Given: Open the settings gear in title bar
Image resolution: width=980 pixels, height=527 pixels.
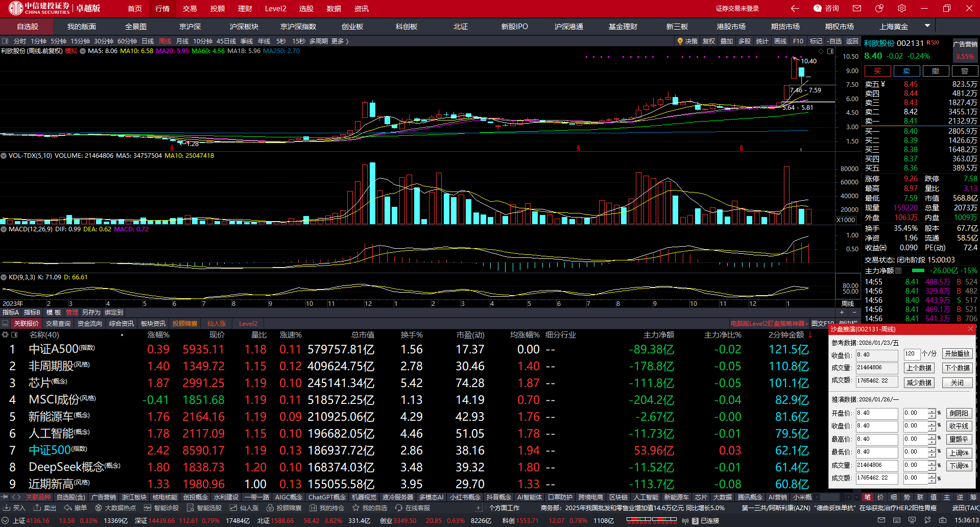Looking at the screenshot, I should (902, 8).
